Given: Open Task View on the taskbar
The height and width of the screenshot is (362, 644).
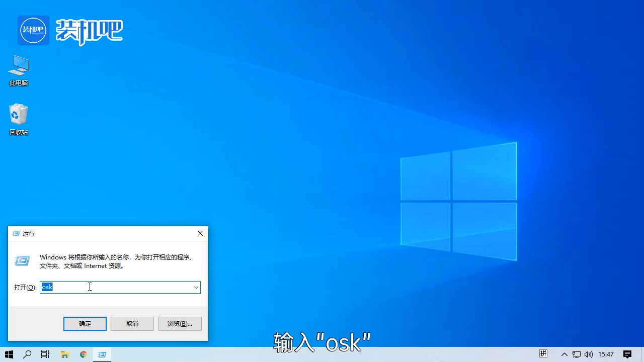Looking at the screenshot, I should point(45,354).
